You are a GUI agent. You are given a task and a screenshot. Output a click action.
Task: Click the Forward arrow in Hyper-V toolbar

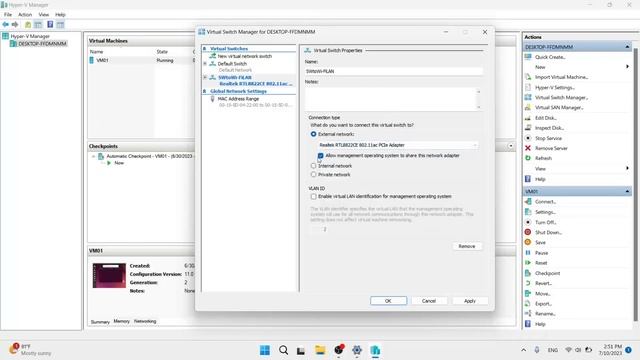[x=15, y=24]
